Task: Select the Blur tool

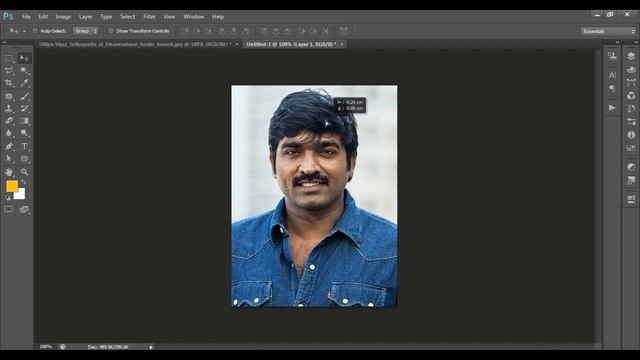Action: point(9,133)
